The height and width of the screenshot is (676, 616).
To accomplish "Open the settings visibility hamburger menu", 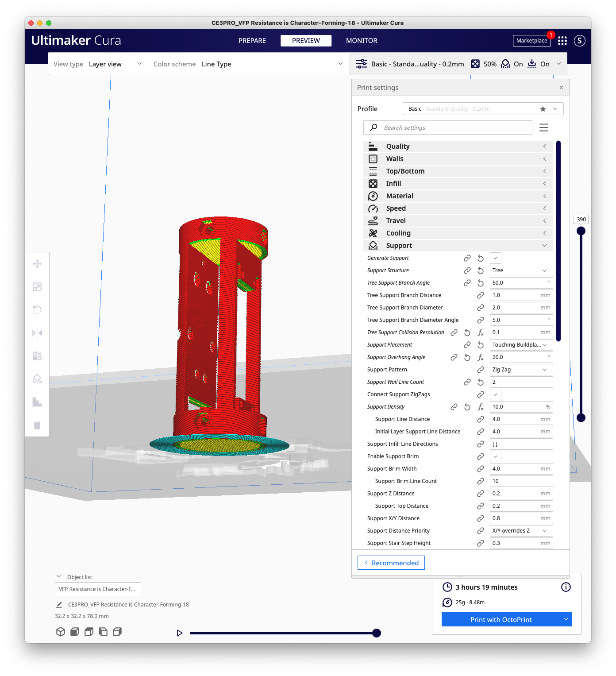I will [544, 127].
